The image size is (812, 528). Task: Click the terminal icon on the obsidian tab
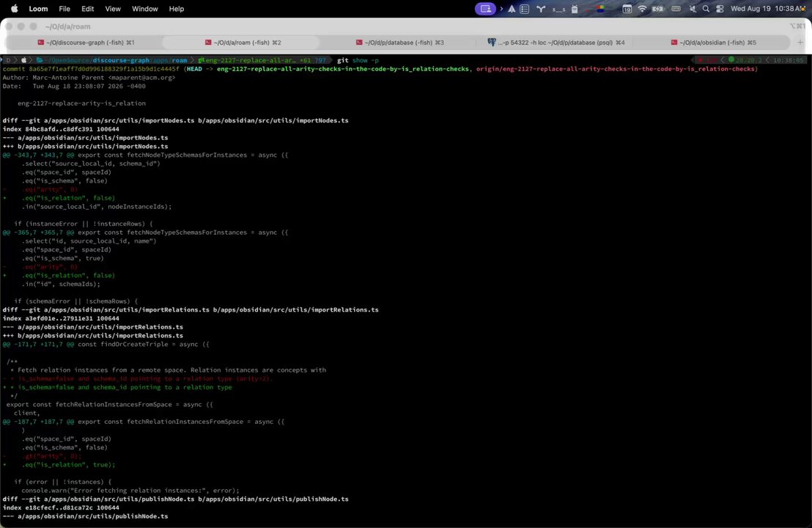[x=673, y=43]
